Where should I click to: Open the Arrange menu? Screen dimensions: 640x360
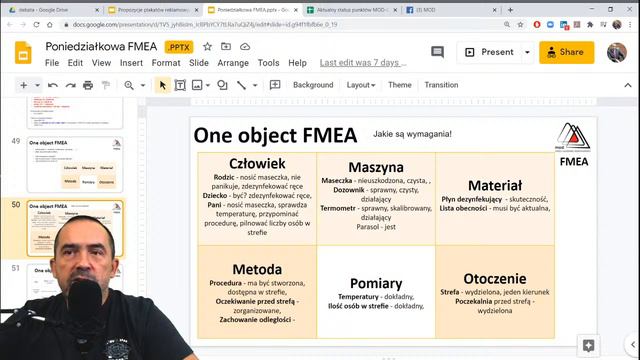233,63
